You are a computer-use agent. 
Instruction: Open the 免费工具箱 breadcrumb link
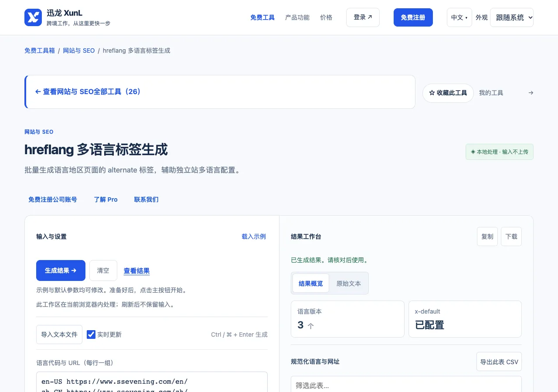(40, 51)
